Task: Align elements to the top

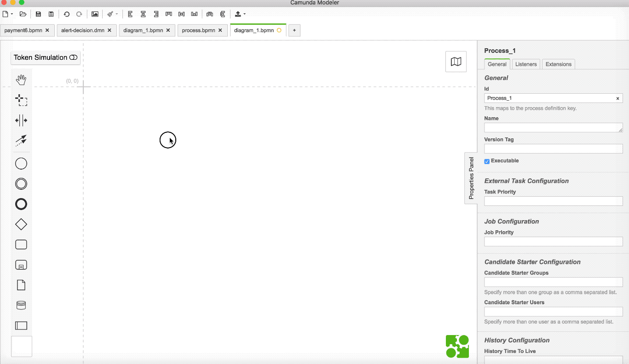Action: click(169, 14)
